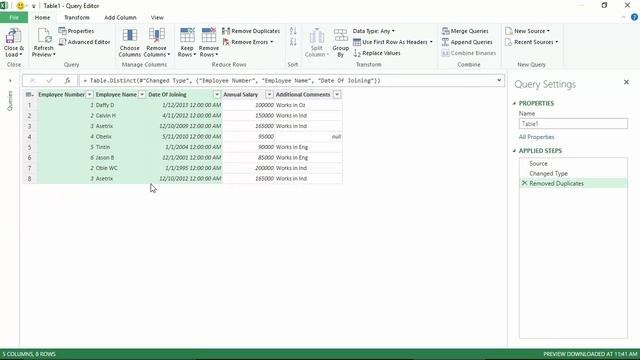Open the Advanced Editor
640x360 pixels.
[84, 42]
